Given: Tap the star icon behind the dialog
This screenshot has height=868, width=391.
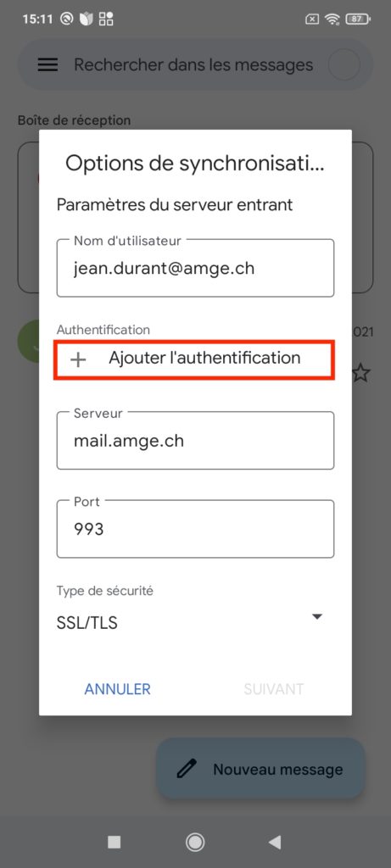Looking at the screenshot, I should (x=360, y=373).
